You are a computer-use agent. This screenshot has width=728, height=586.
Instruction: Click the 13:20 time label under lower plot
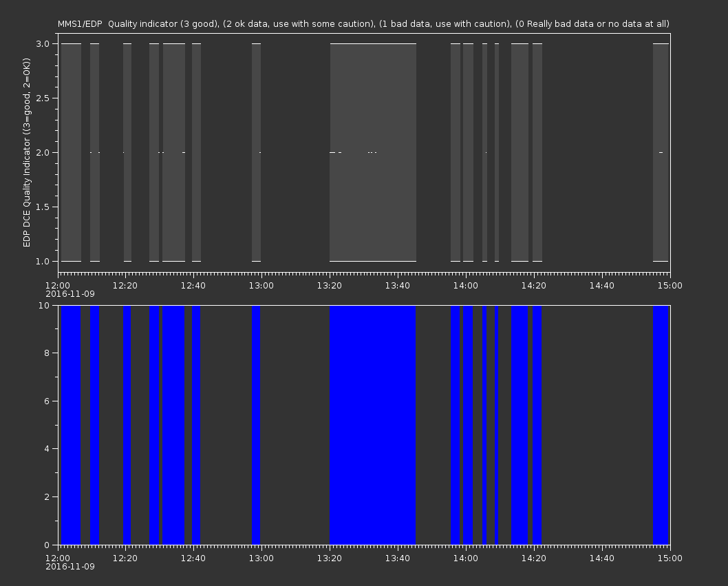click(x=330, y=558)
